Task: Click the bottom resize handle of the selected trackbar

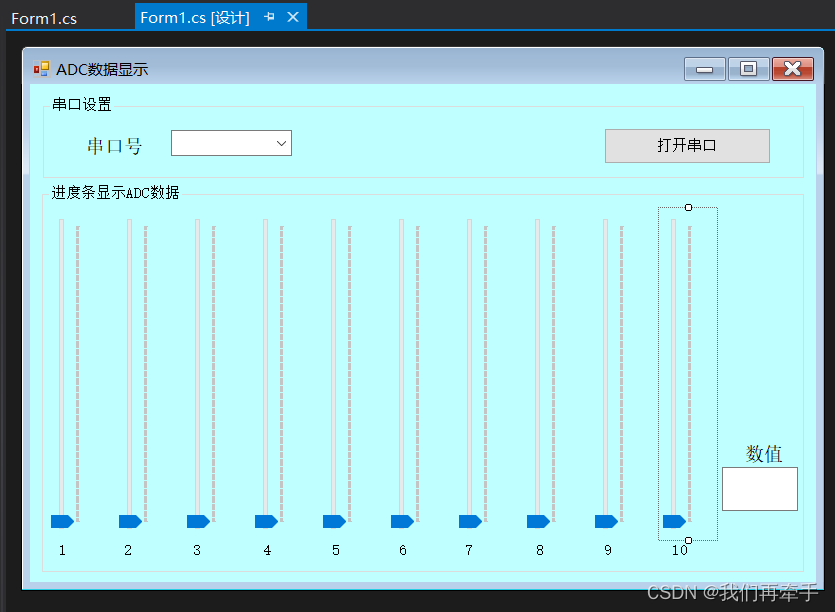Action: coord(689,540)
